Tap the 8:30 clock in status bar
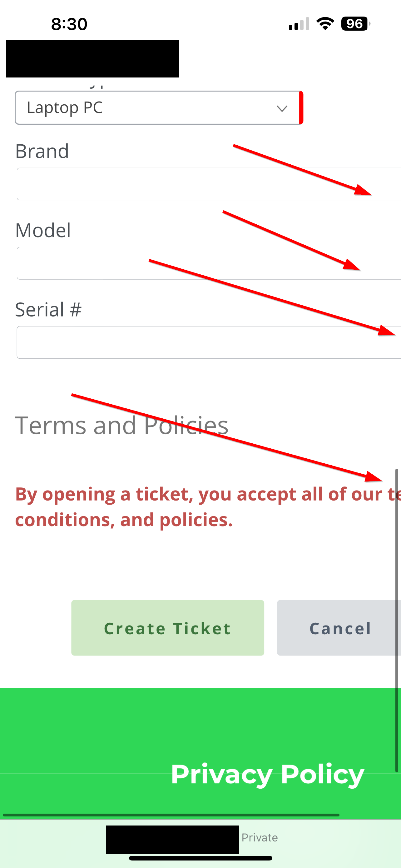This screenshot has height=868, width=401. tap(69, 24)
